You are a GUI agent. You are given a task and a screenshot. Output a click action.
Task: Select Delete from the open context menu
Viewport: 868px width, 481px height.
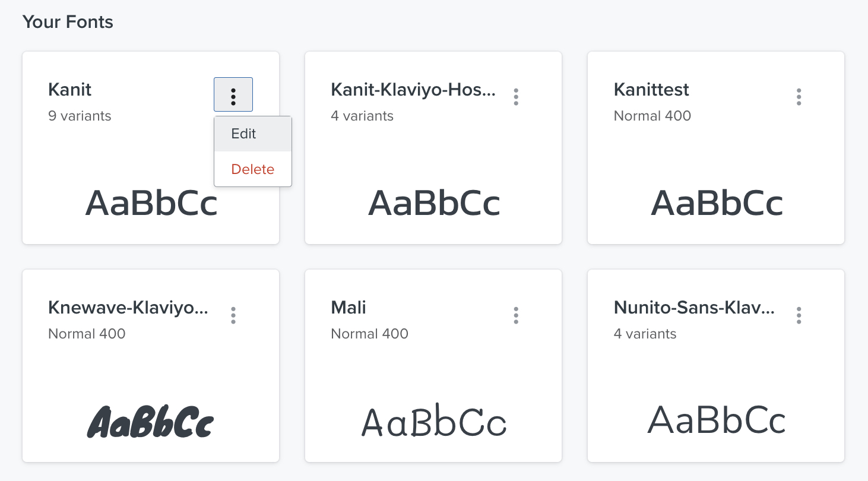click(x=252, y=169)
